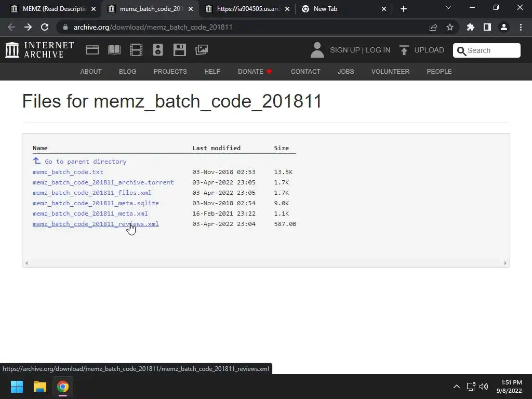Close the MEMZ (Read Description) tab
The image size is (532, 399).
tap(94, 9)
